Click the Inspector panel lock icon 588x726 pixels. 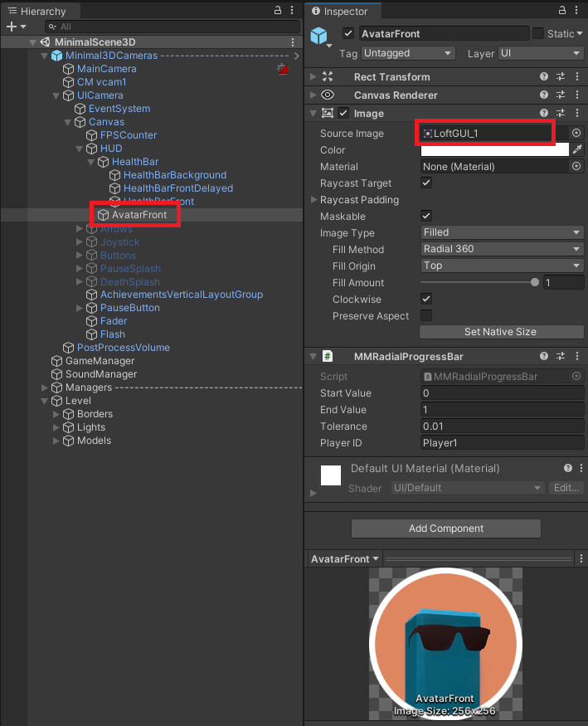[x=562, y=10]
